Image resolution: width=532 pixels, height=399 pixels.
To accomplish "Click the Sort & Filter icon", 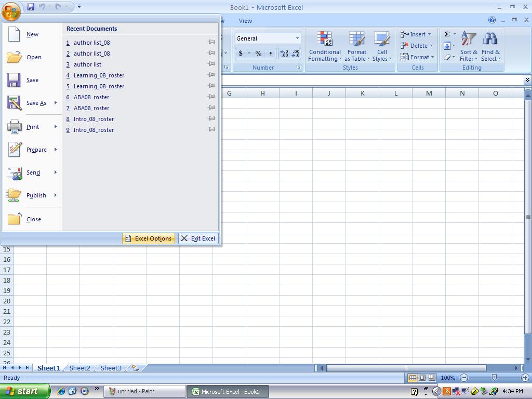I will pyautogui.click(x=468, y=39).
